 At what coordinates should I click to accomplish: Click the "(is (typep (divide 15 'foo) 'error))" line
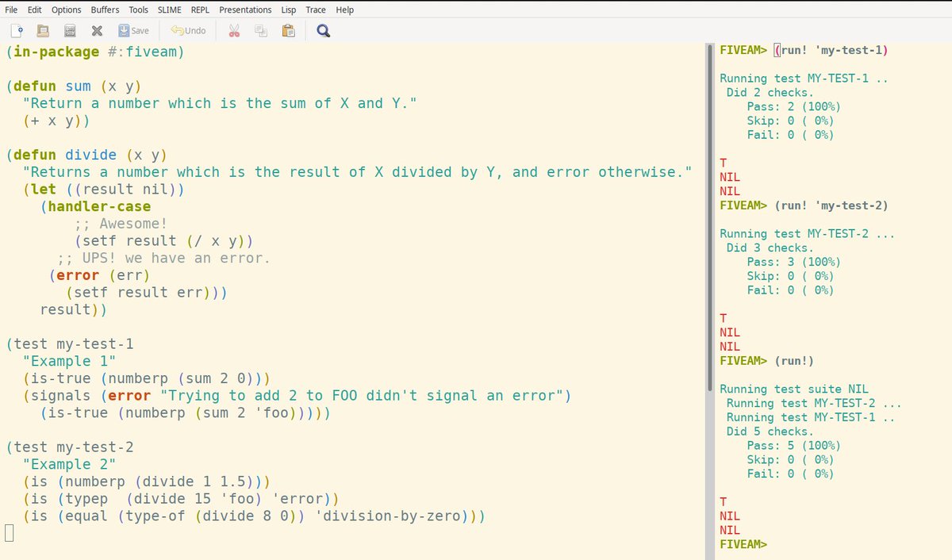tap(181, 499)
